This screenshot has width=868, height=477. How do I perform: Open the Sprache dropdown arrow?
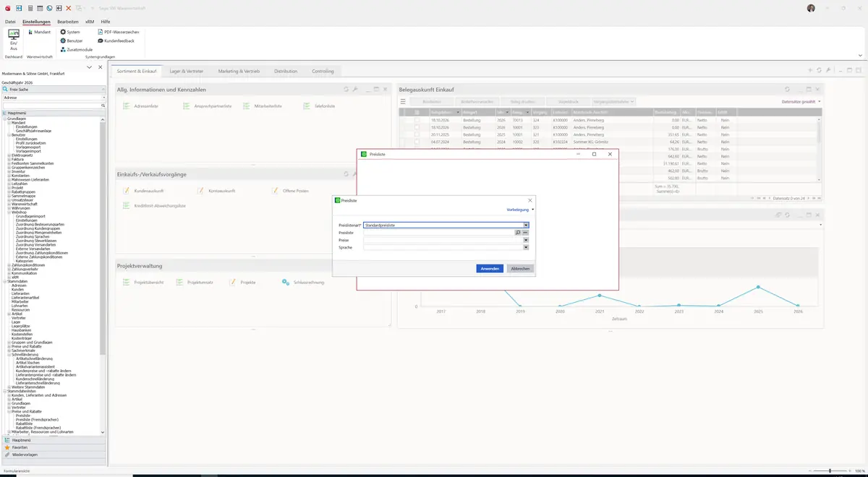(x=526, y=247)
